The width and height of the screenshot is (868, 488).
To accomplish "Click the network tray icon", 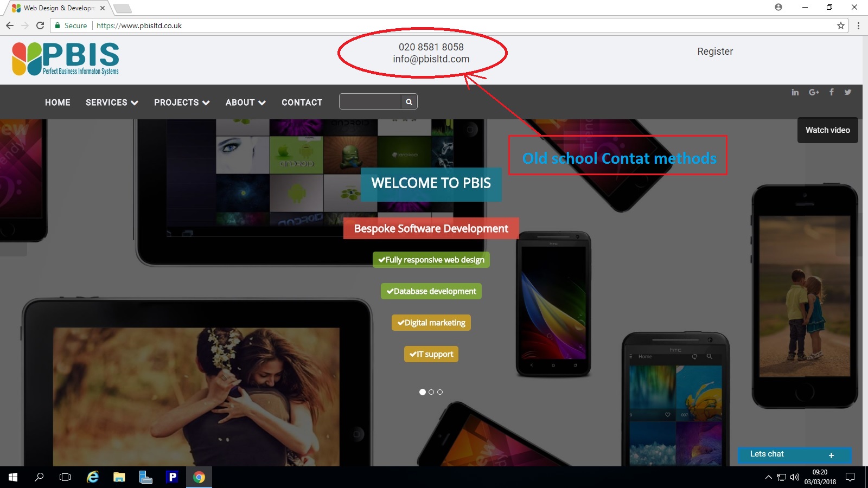I will pos(782,477).
